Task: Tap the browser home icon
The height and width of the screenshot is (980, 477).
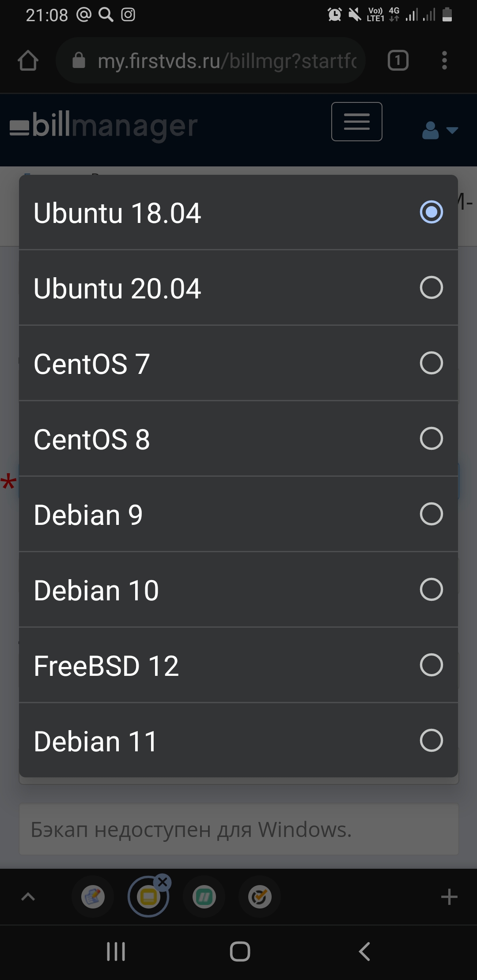Action: pos(28,60)
